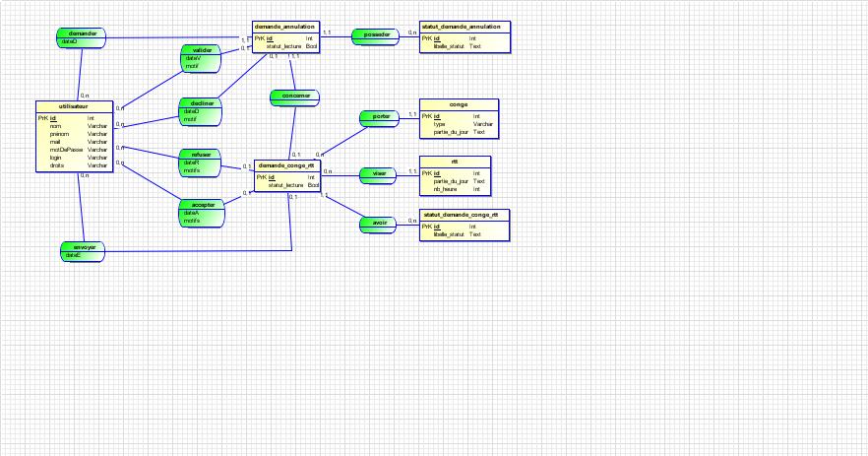868x456 pixels.
Task: Click the motif property of valider
Action: tap(192, 66)
